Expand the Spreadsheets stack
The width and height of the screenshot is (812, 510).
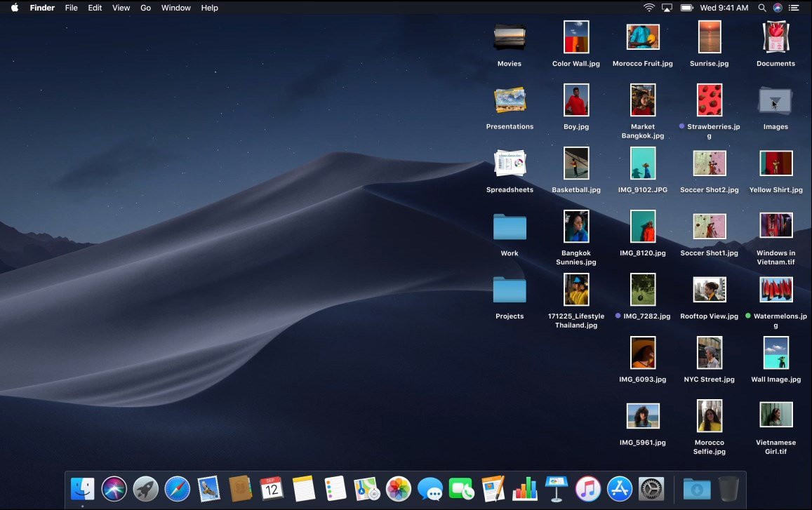510,163
